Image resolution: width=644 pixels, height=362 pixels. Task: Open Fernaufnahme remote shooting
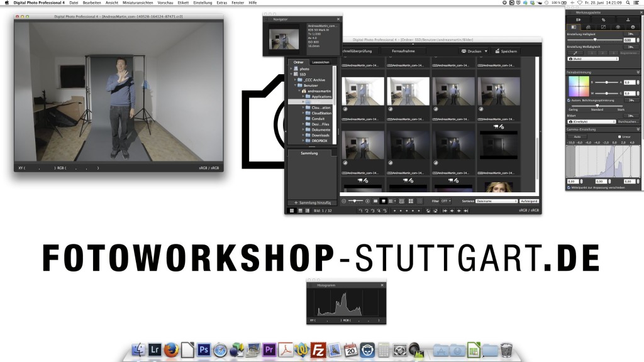tap(403, 52)
